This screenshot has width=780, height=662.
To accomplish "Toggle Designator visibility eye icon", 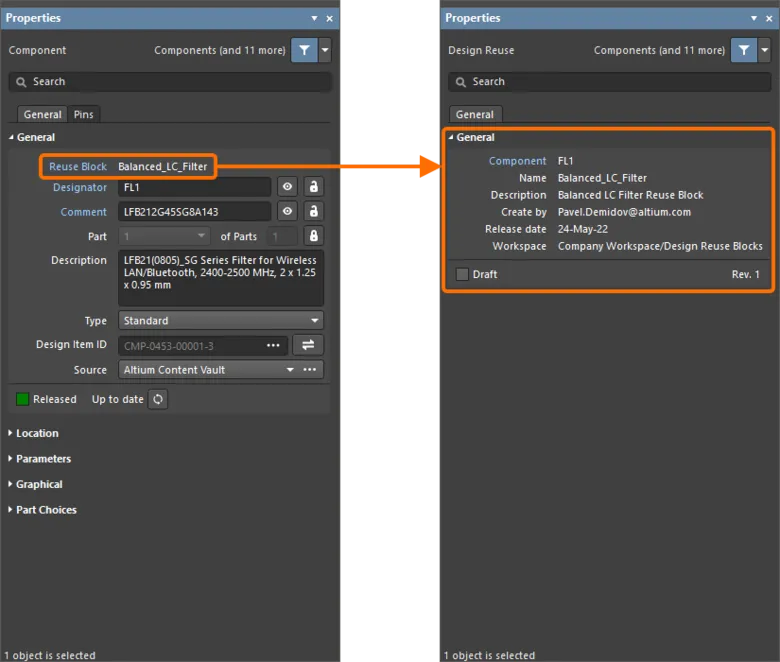I will click(288, 187).
